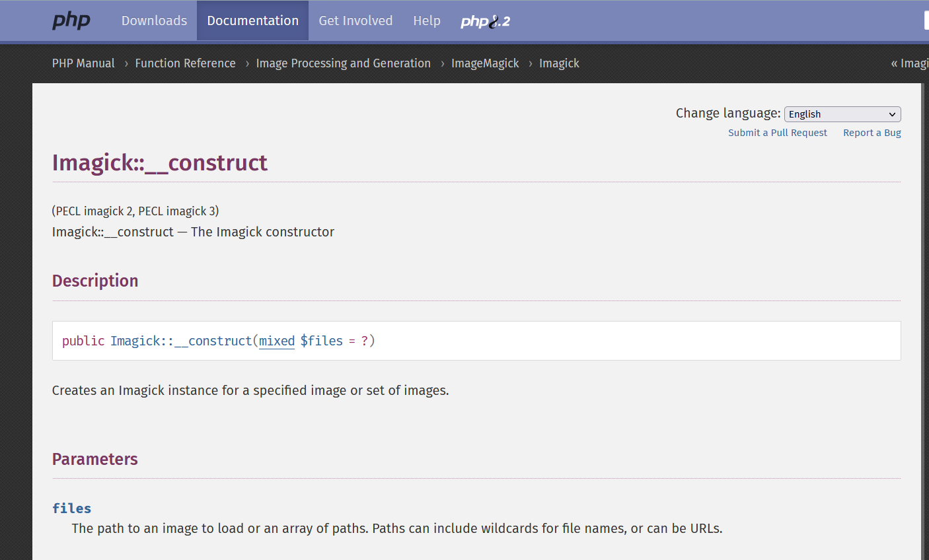The height and width of the screenshot is (560, 929).
Task: Click the php logo icon
Action: point(71,20)
